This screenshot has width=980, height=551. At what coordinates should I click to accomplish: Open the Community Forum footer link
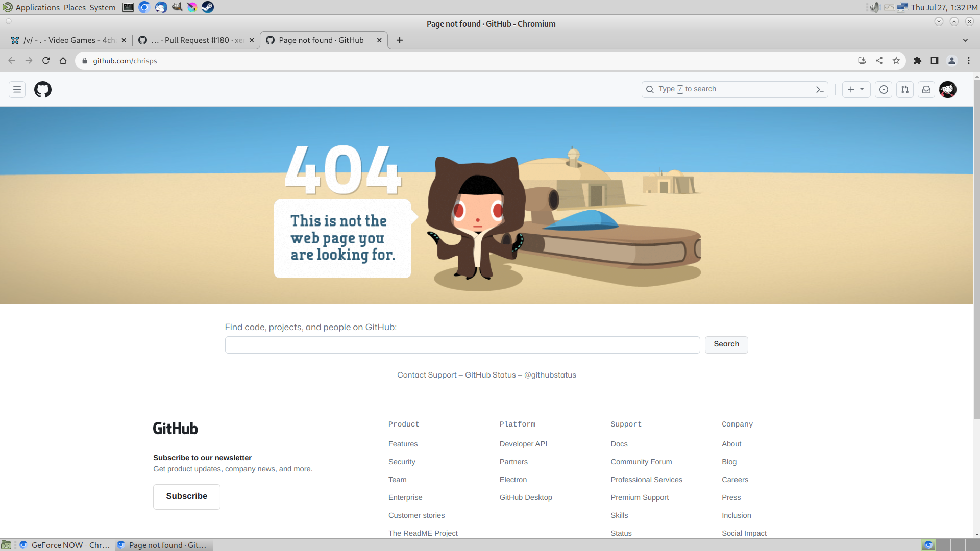tap(641, 462)
